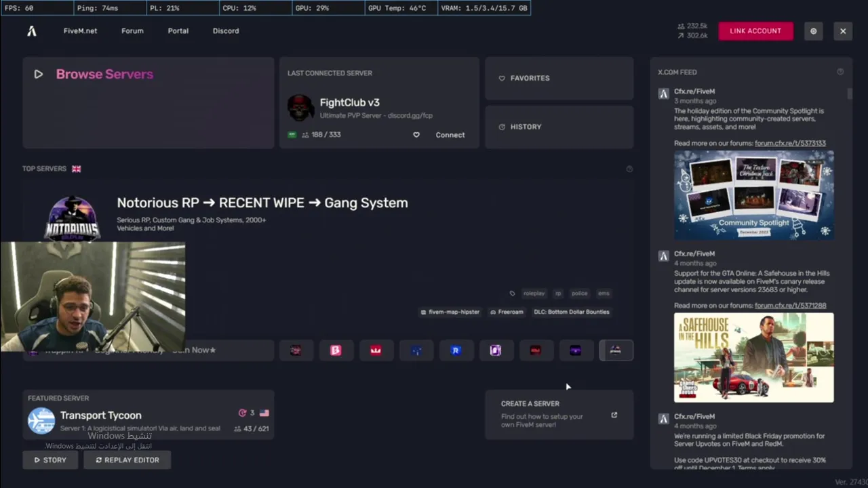Image resolution: width=868 pixels, height=488 pixels.
Task: Click the help icon in X.com Feed header
Action: click(x=840, y=72)
